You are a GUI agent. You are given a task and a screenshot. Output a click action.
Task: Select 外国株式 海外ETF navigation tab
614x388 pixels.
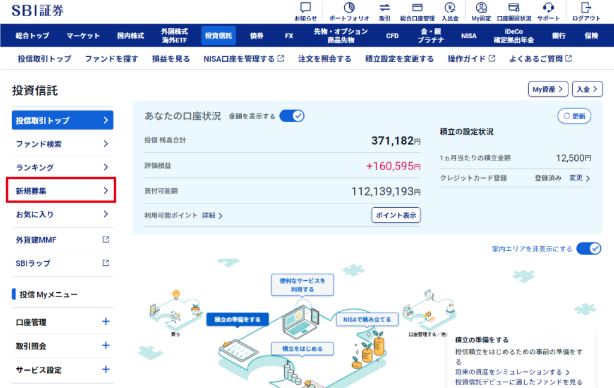coord(175,36)
